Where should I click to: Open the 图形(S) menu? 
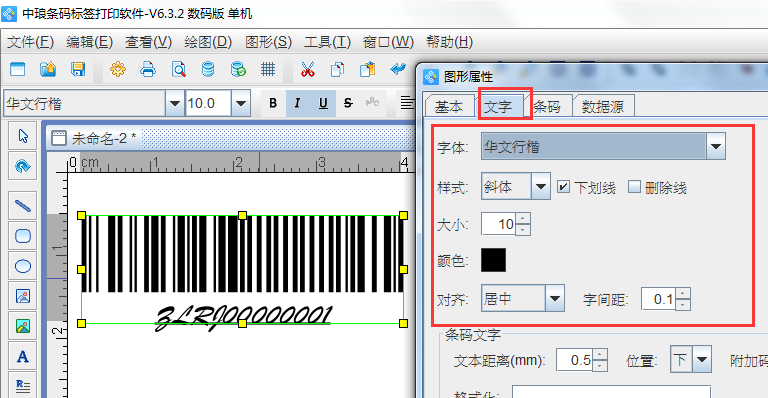268,42
